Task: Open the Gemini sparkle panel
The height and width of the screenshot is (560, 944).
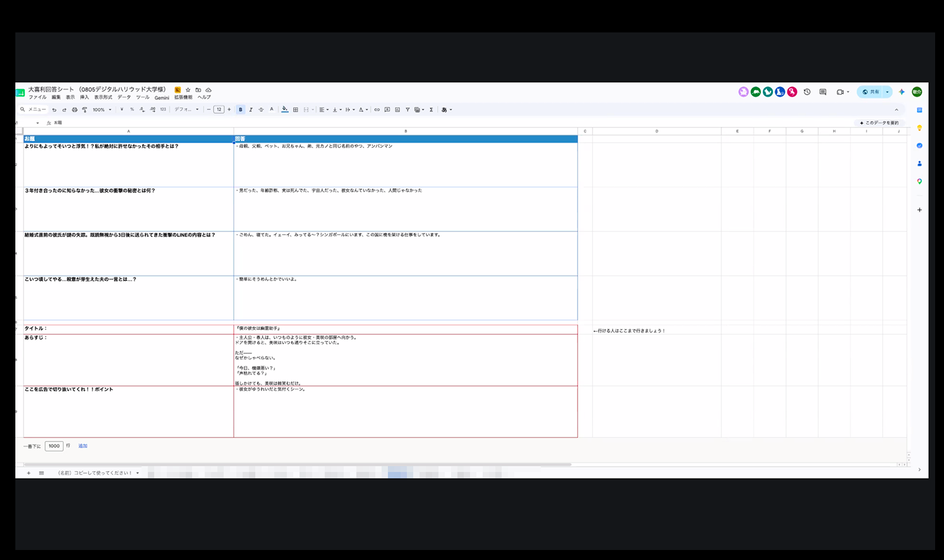Action: pyautogui.click(x=902, y=92)
